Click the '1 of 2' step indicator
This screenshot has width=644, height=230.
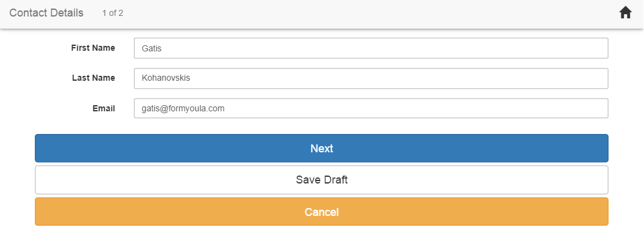112,13
